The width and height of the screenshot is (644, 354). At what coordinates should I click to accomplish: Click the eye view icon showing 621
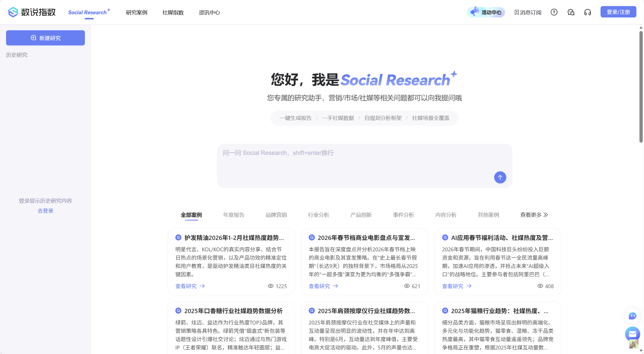tap(407, 286)
